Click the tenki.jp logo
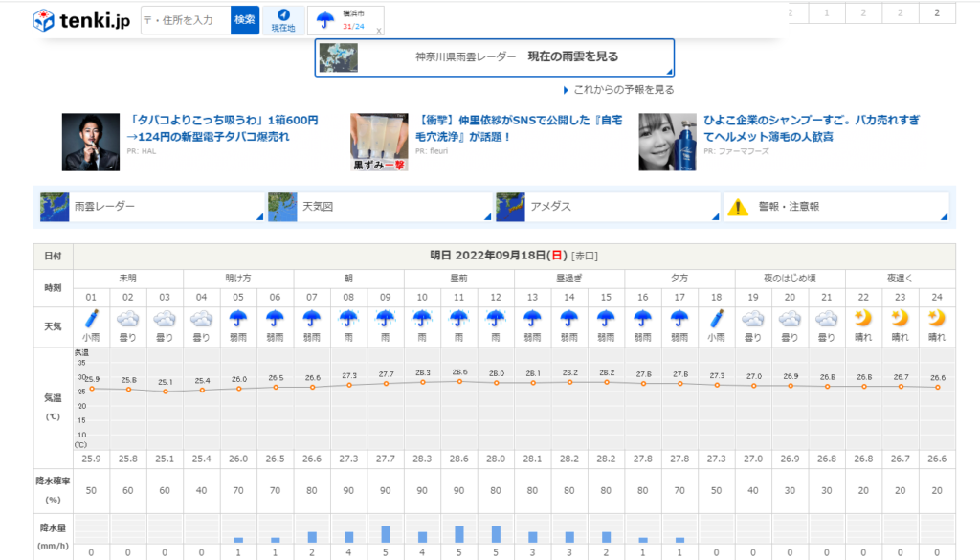This screenshot has width=980, height=560. [81, 20]
